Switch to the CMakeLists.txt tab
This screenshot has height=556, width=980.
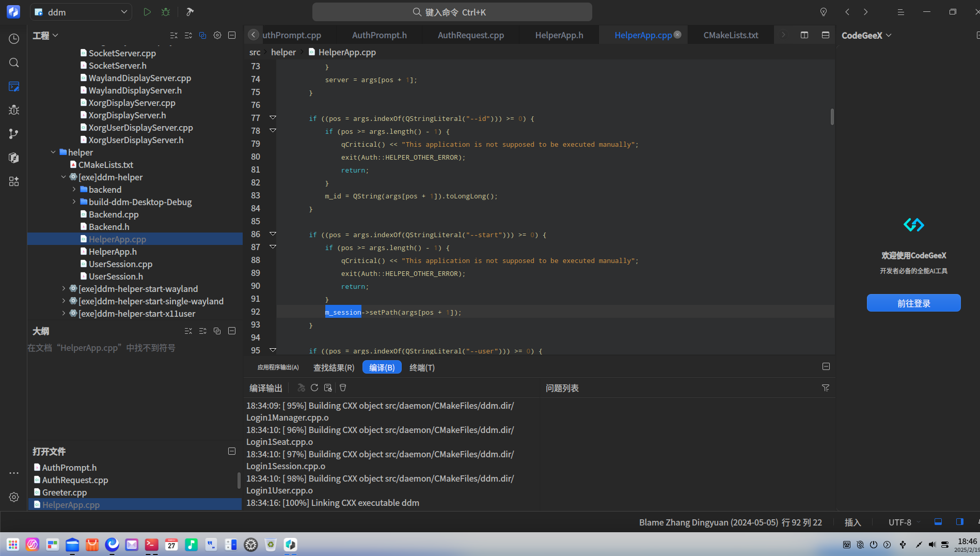(x=731, y=35)
